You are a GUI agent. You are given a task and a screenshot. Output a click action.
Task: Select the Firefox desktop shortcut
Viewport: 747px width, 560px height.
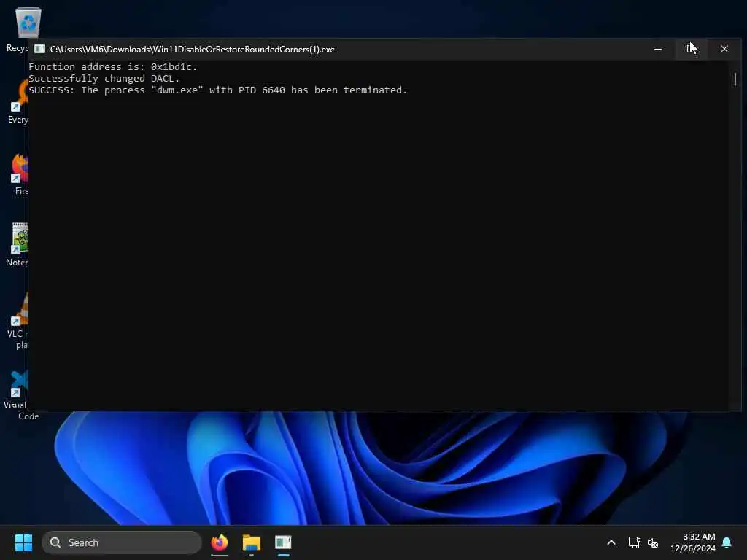pyautogui.click(x=18, y=174)
